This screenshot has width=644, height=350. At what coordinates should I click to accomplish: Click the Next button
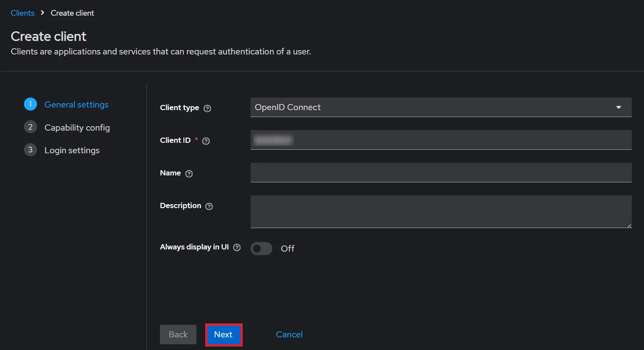pos(224,334)
